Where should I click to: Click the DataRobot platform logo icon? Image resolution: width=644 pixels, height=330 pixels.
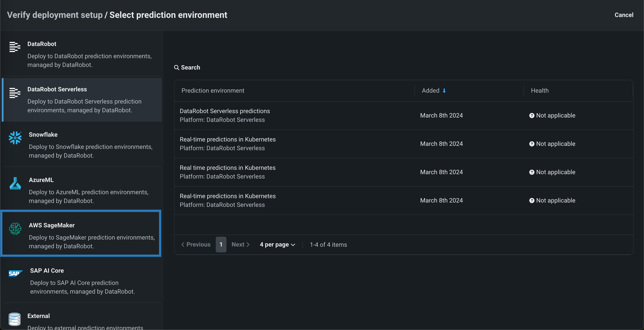point(15,47)
